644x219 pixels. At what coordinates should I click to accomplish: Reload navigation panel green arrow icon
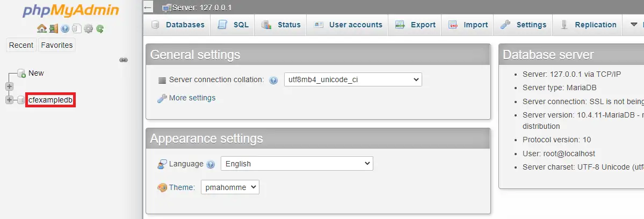click(100, 28)
